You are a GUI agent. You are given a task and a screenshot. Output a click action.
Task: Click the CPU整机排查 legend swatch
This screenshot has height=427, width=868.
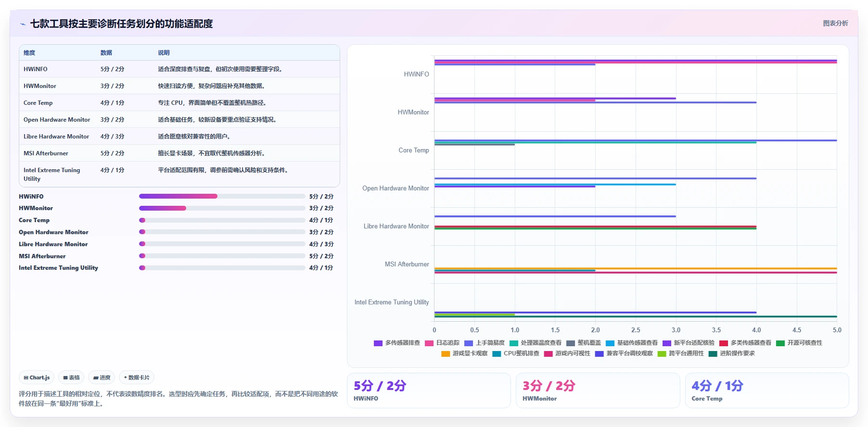pyautogui.click(x=497, y=353)
